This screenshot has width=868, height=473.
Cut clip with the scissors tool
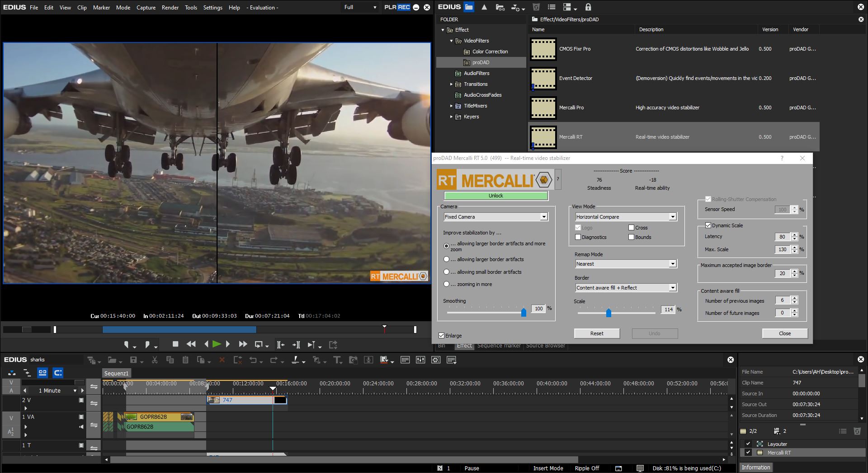click(155, 360)
